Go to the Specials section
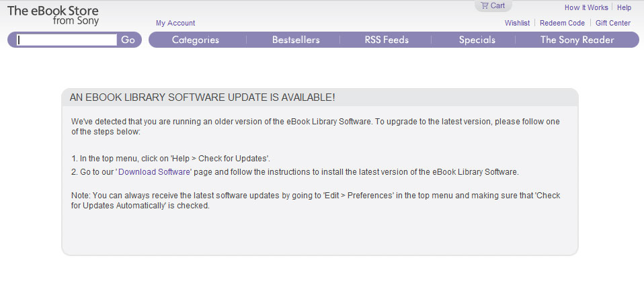The image size is (644, 287). [x=477, y=40]
